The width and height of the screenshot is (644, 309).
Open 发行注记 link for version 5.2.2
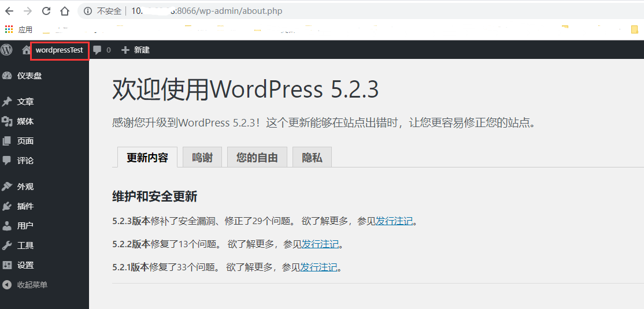click(320, 244)
